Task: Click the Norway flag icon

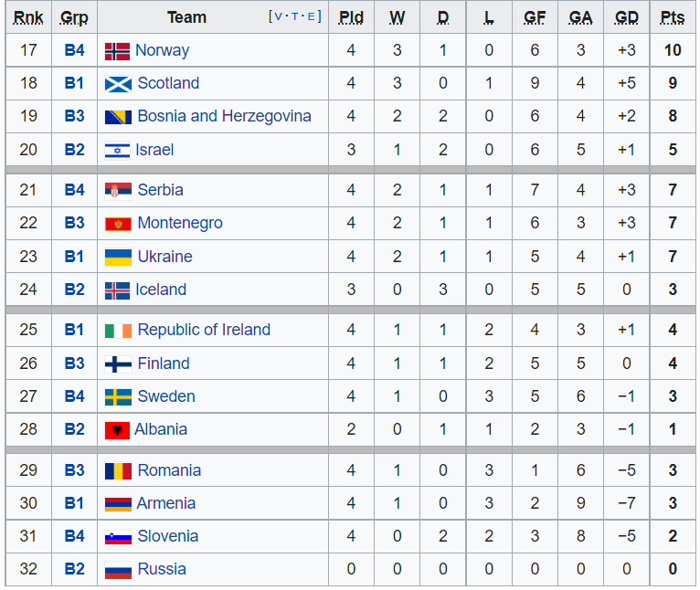Action: click(117, 51)
